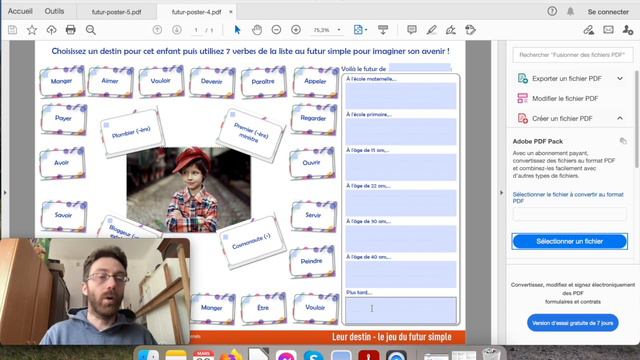Open the fit page options arrow
Viewport: 640px width, 360px height.
[366, 30]
